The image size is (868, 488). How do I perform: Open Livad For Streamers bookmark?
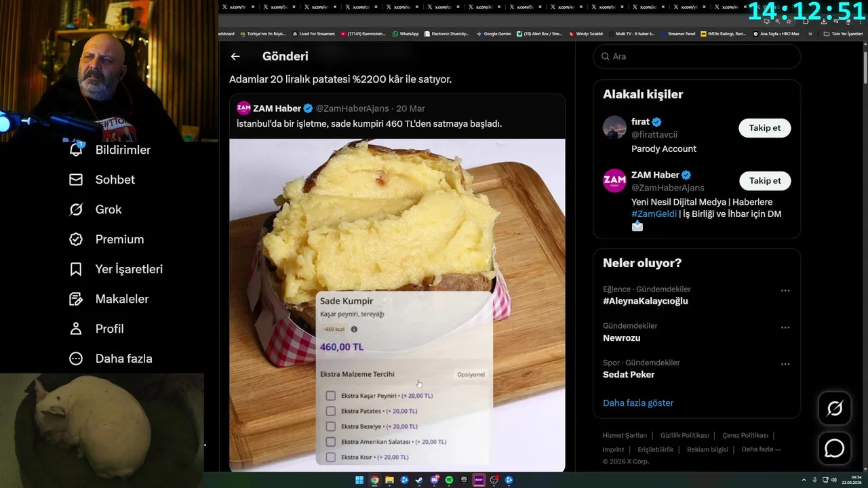(313, 33)
